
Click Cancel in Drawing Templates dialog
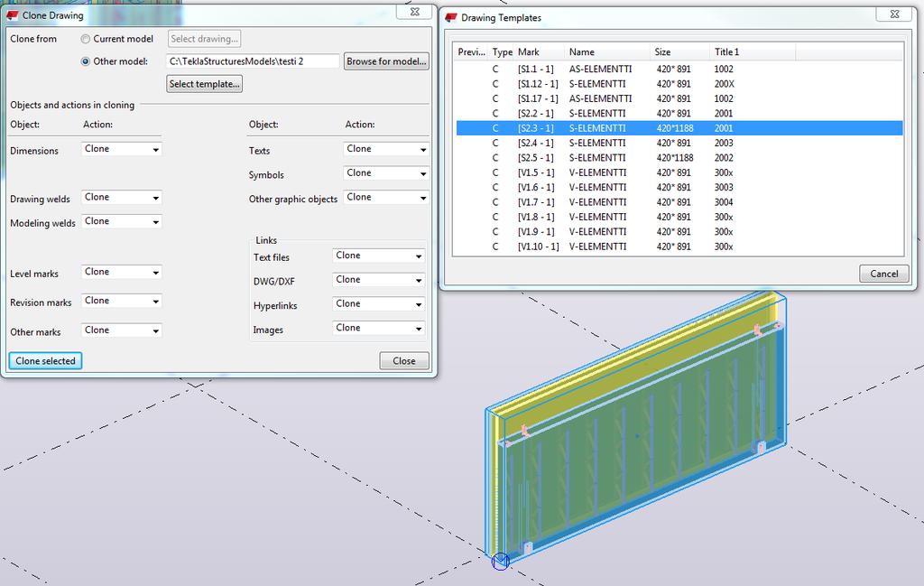tap(884, 274)
